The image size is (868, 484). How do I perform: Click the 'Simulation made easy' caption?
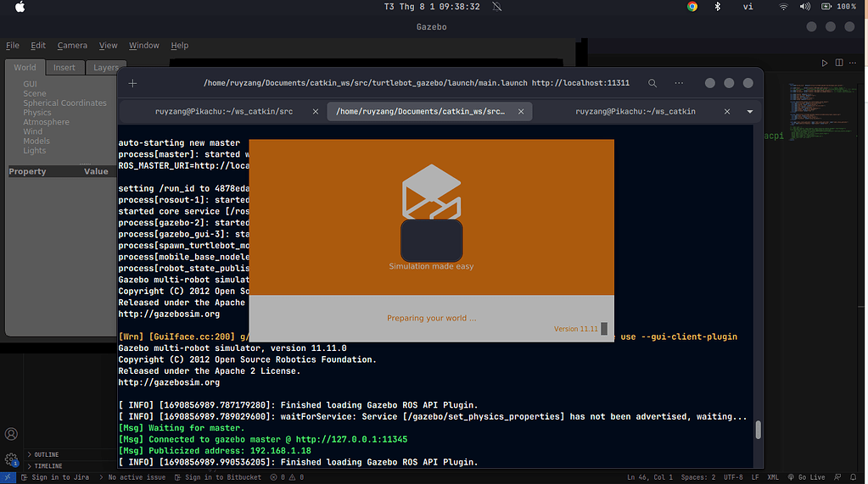point(431,266)
